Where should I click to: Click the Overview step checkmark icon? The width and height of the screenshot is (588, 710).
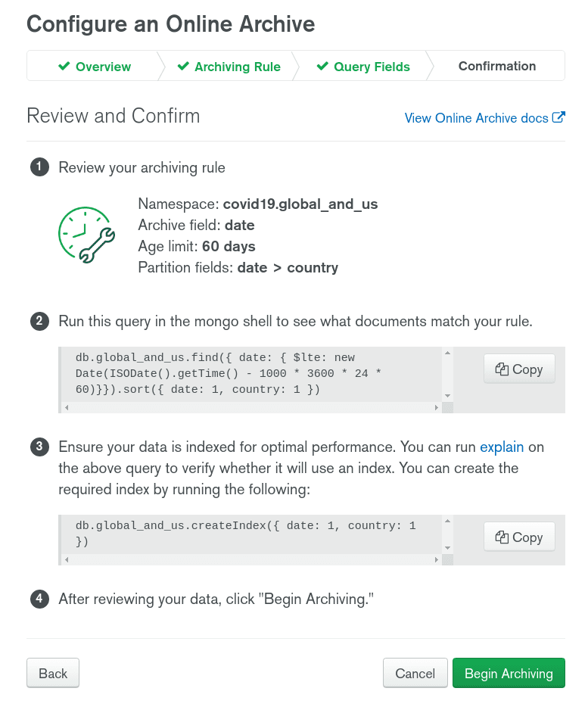pyautogui.click(x=64, y=67)
